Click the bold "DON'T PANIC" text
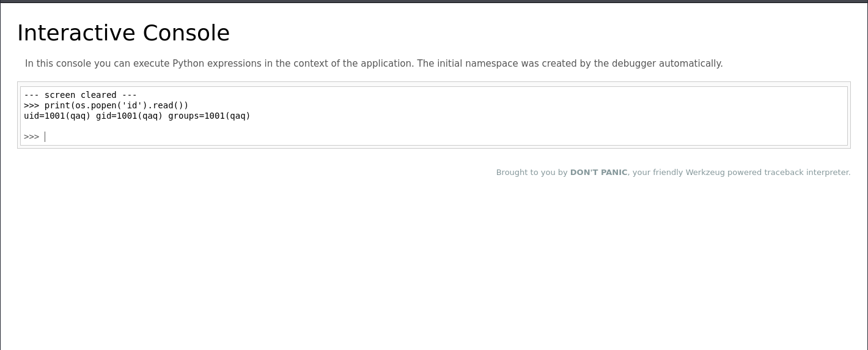The width and height of the screenshot is (868, 350). coord(598,173)
